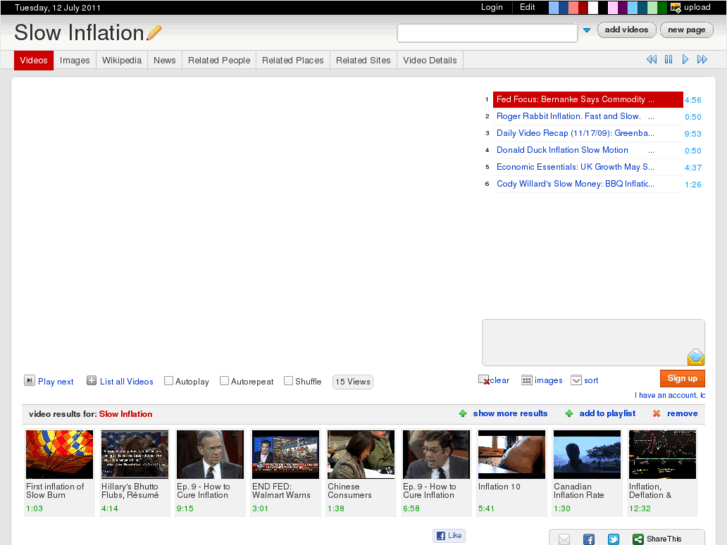727x545 pixels.
Task: Share via the Twitter icon
Action: [x=613, y=539]
